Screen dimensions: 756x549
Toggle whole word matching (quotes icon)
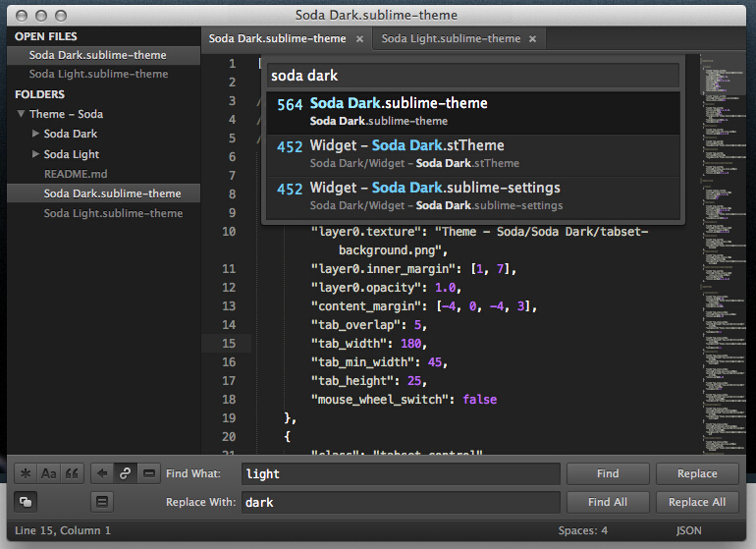[x=72, y=473]
